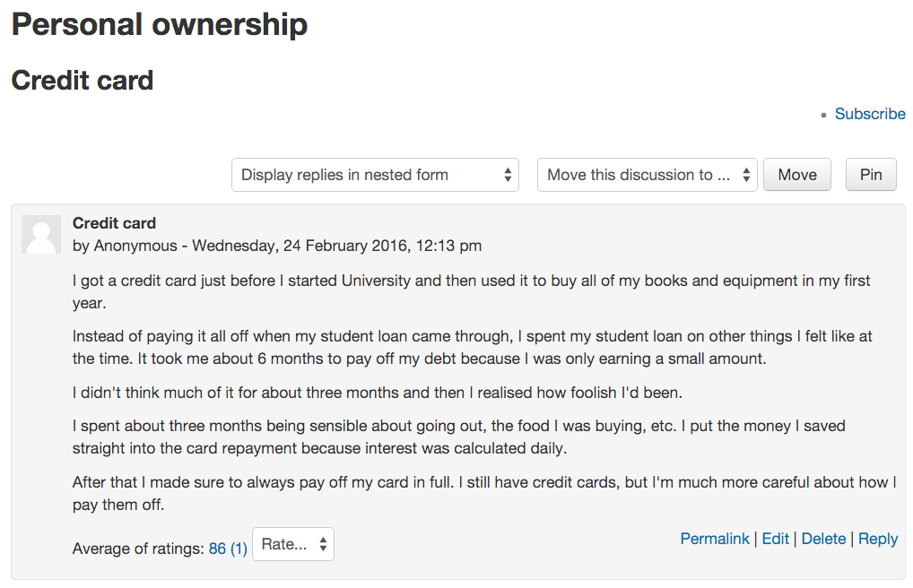Click the Move button

click(797, 175)
